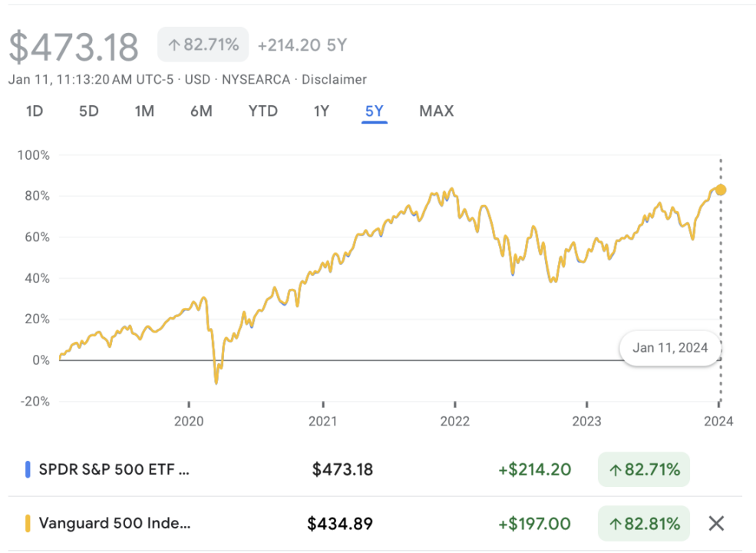Select the 1M time range
The width and height of the screenshot is (756, 553).
coord(144,111)
